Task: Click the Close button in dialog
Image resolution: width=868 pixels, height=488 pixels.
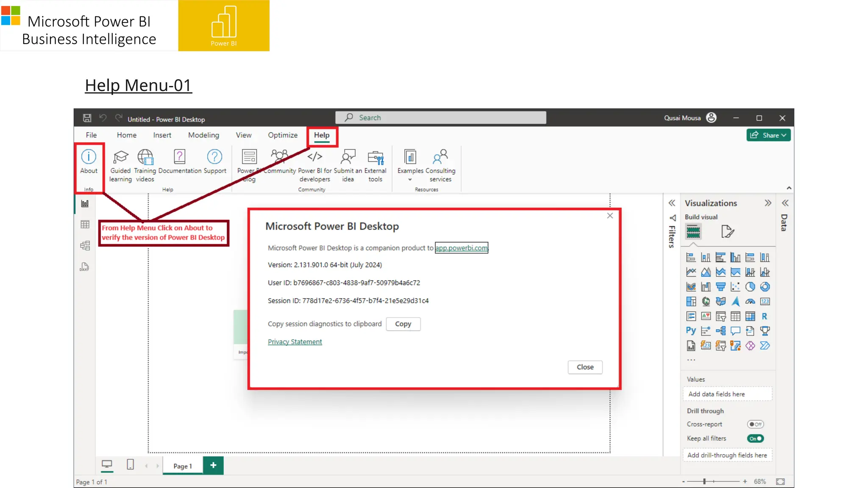Action: click(585, 367)
